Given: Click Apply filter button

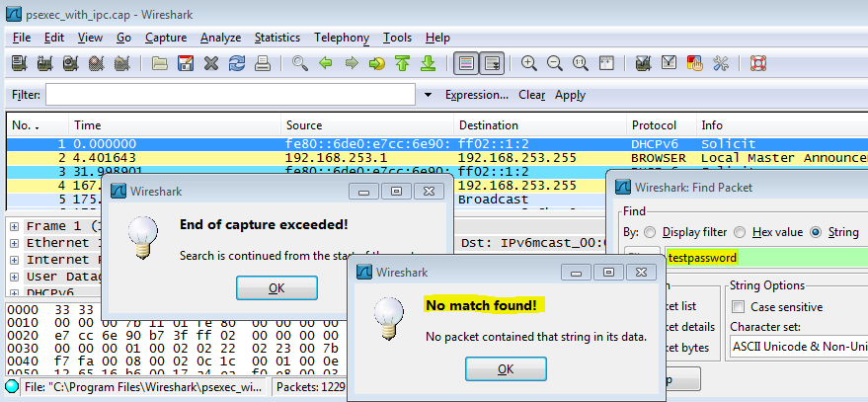Looking at the screenshot, I should [570, 95].
